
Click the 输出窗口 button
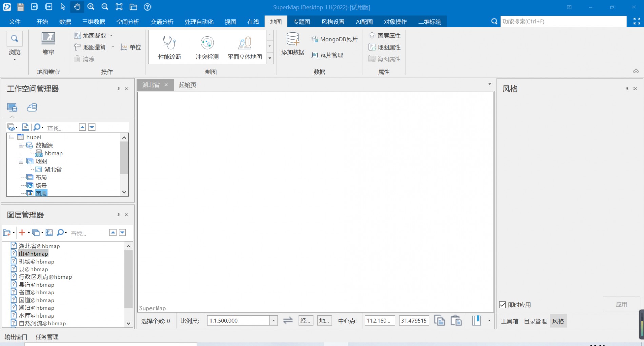coord(16,337)
